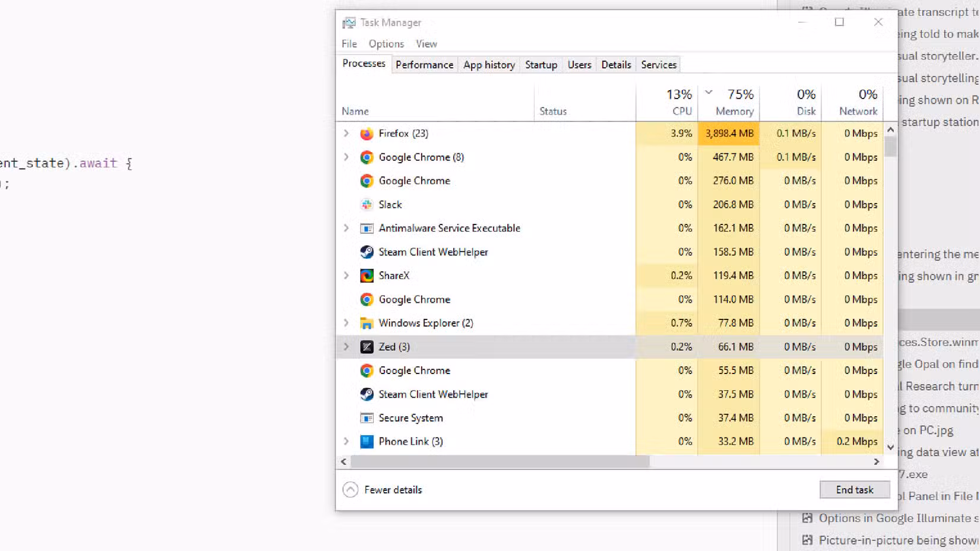This screenshot has width=980, height=551.
Task: Click the horizontal scrollbar right arrow
Action: tap(877, 462)
